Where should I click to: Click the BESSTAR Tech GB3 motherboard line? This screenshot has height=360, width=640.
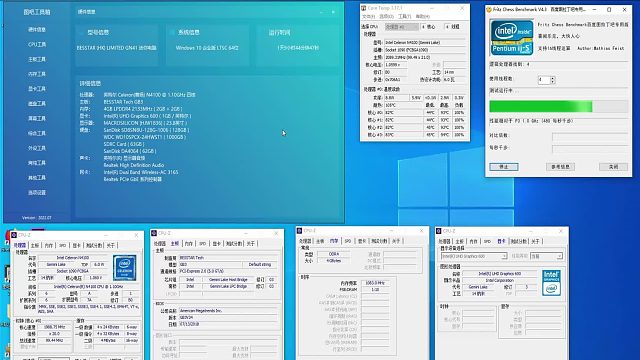coord(123,102)
